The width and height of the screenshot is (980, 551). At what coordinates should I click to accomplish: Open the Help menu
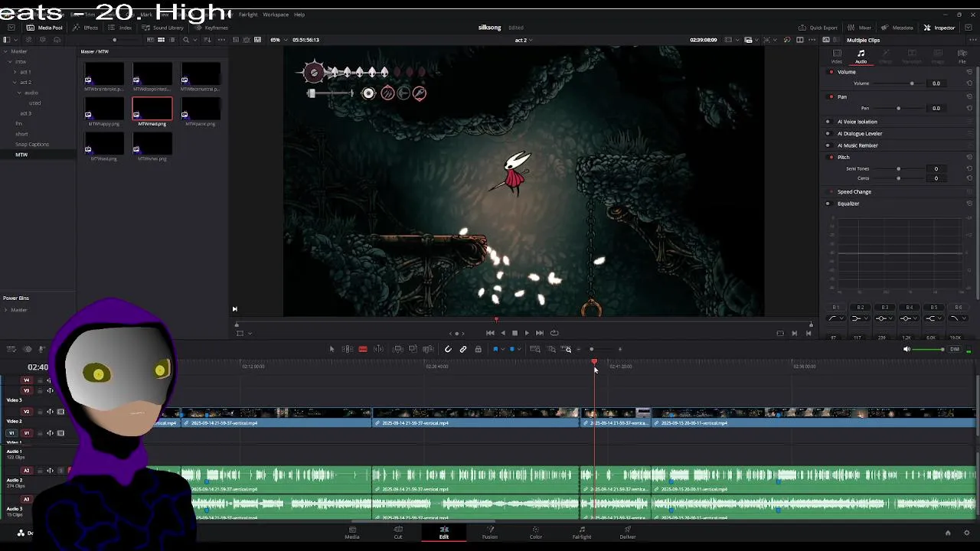click(x=299, y=15)
